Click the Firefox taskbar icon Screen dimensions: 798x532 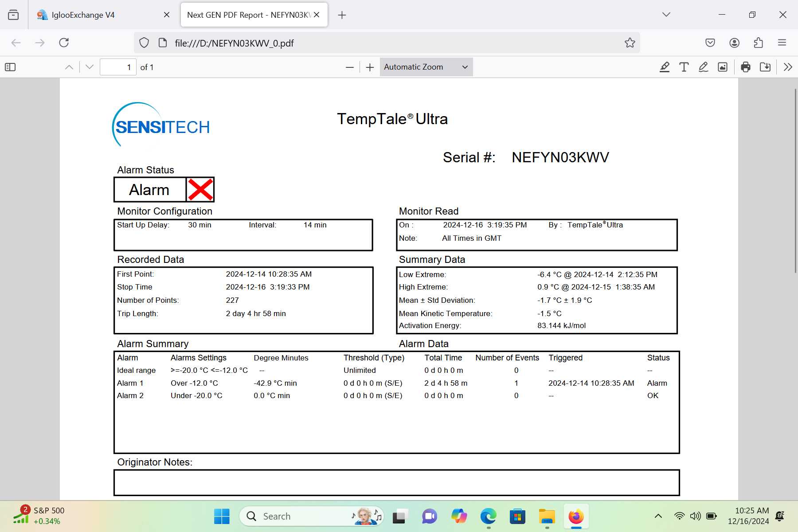[576, 516]
